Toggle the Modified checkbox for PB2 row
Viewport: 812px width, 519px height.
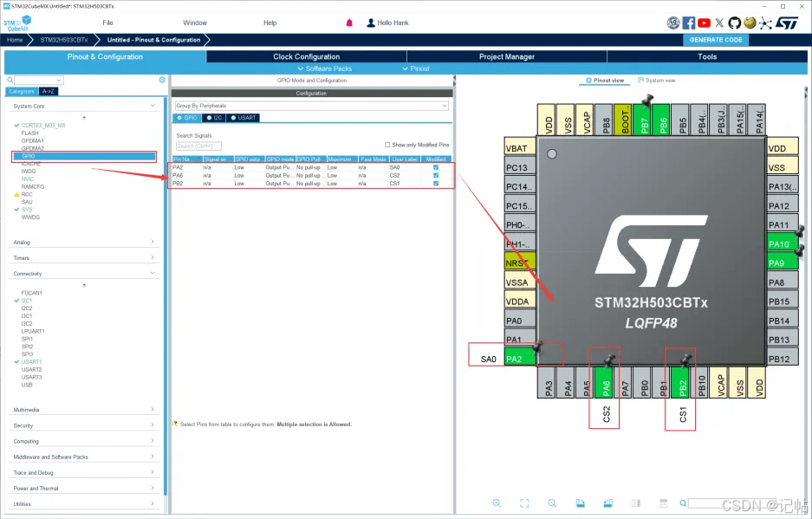click(x=436, y=184)
